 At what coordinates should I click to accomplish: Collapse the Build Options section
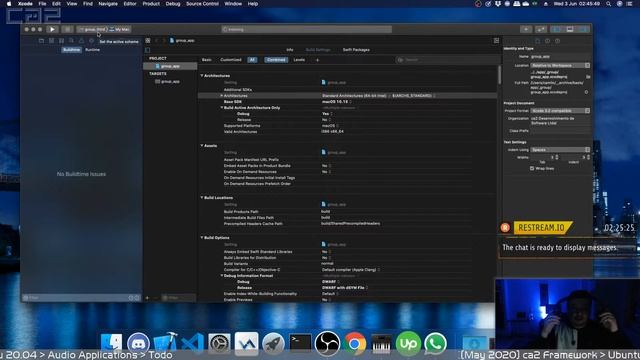202,238
